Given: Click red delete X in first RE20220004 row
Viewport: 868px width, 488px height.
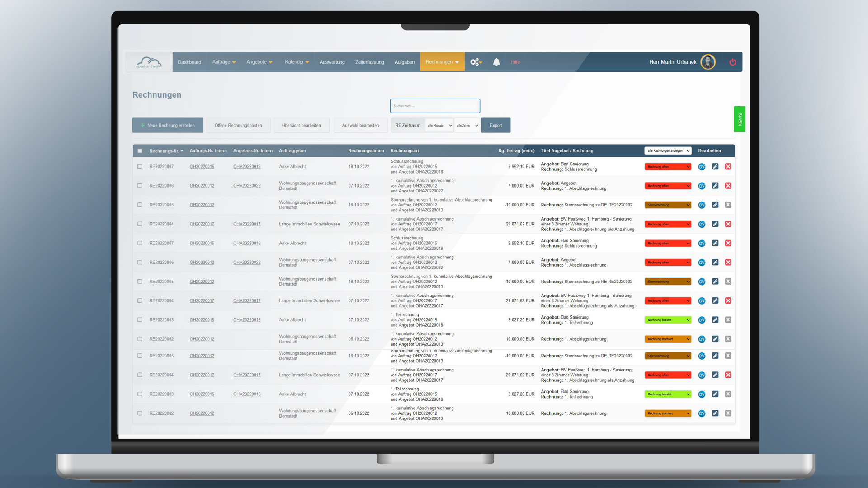Looking at the screenshot, I should coord(728,224).
